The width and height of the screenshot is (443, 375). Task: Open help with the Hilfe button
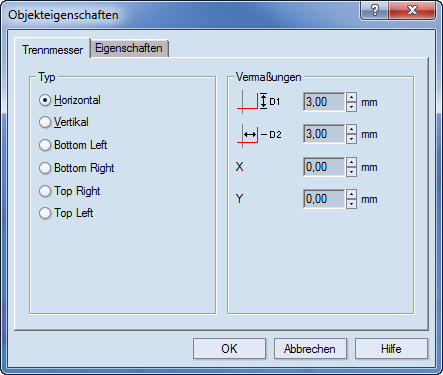pos(391,349)
